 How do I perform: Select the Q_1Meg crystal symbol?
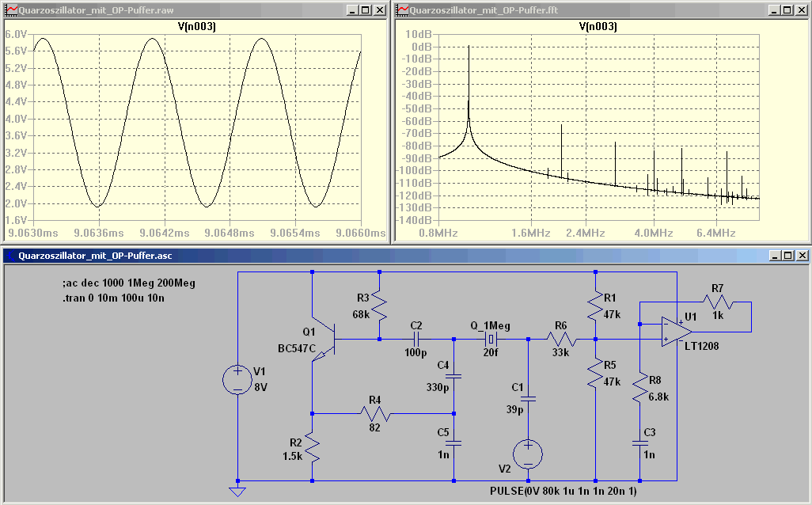(x=491, y=340)
